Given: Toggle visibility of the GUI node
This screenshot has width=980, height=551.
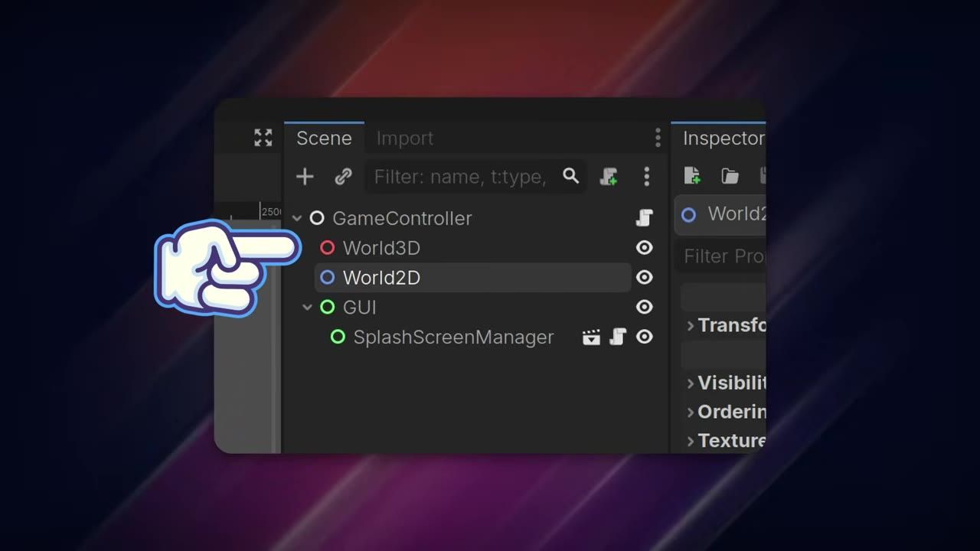Looking at the screenshot, I should point(645,307).
